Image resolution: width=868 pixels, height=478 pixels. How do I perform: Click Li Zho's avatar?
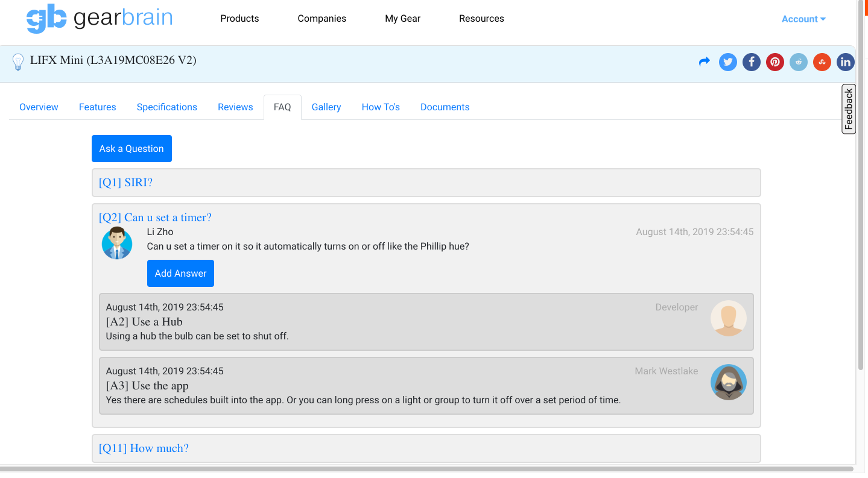pyautogui.click(x=117, y=244)
